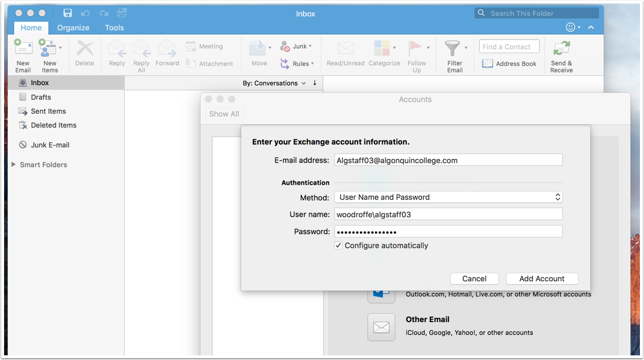This screenshot has height=360, width=644.
Task: Click the Cancel button
Action: pos(474,279)
